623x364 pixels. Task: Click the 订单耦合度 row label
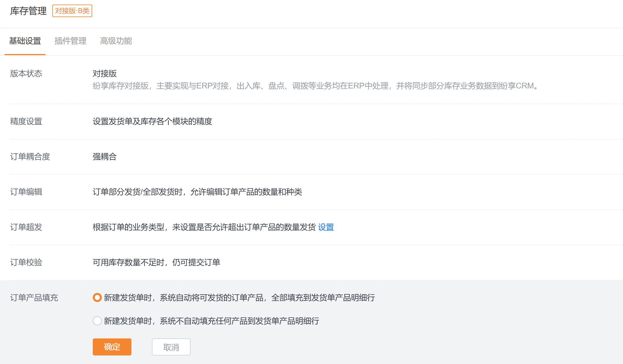(x=30, y=157)
